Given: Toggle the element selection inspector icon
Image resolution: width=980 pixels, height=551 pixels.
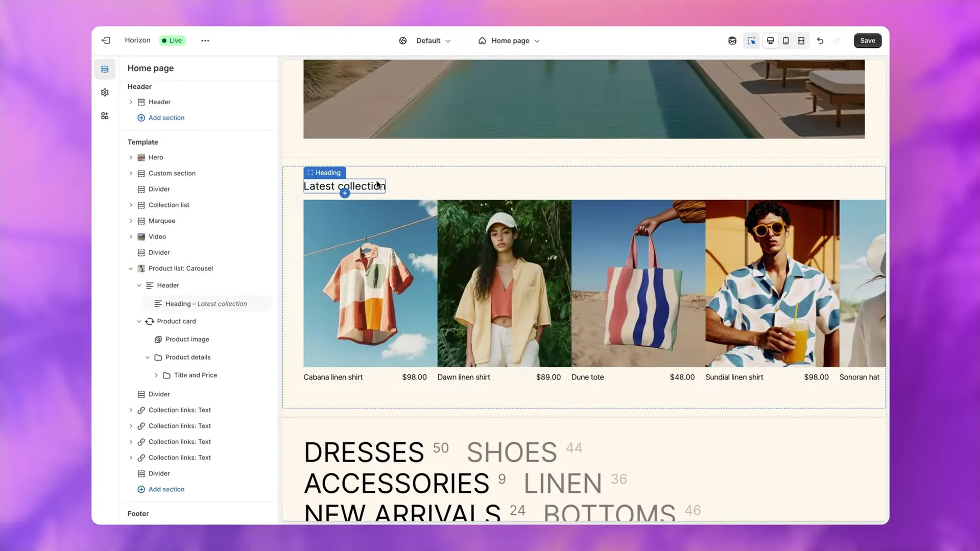Looking at the screenshot, I should point(751,40).
